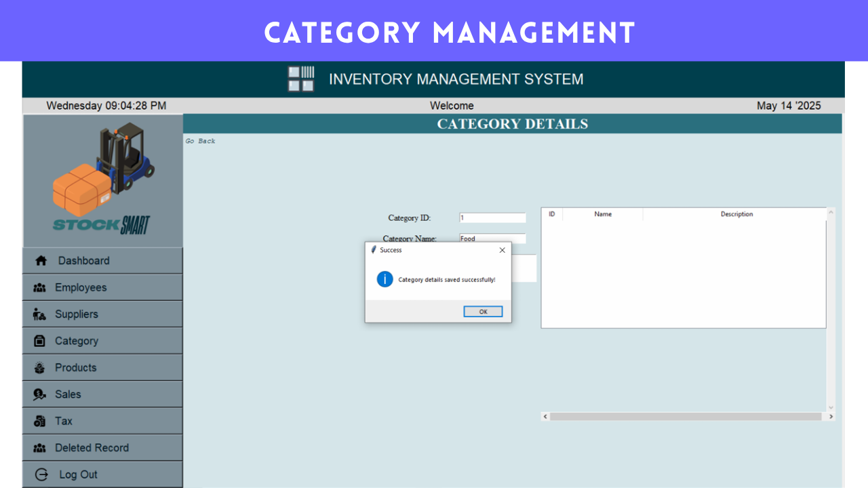Click the Deleted Record icon

(x=39, y=448)
